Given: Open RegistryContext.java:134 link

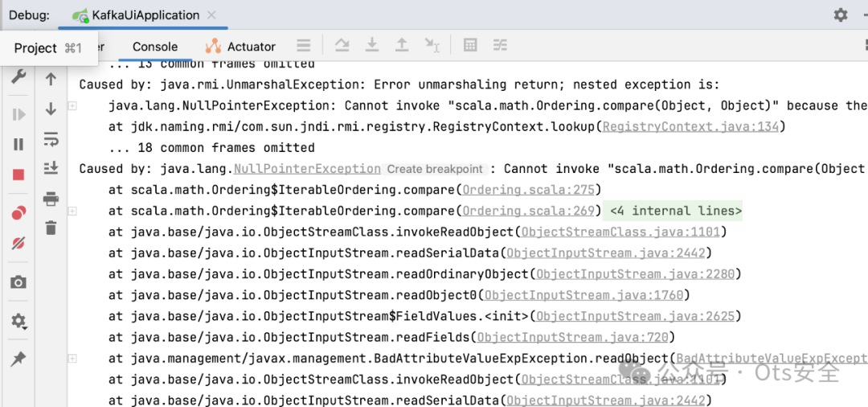Looking at the screenshot, I should (x=690, y=127).
